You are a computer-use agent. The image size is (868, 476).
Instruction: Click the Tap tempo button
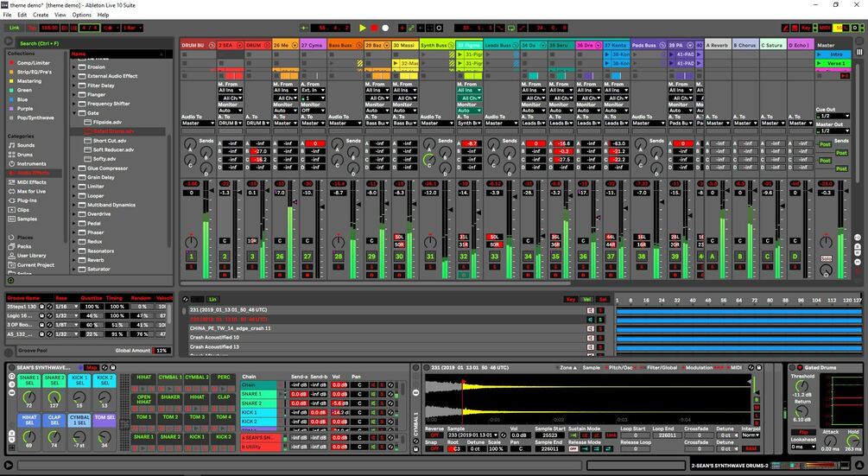tap(32, 28)
